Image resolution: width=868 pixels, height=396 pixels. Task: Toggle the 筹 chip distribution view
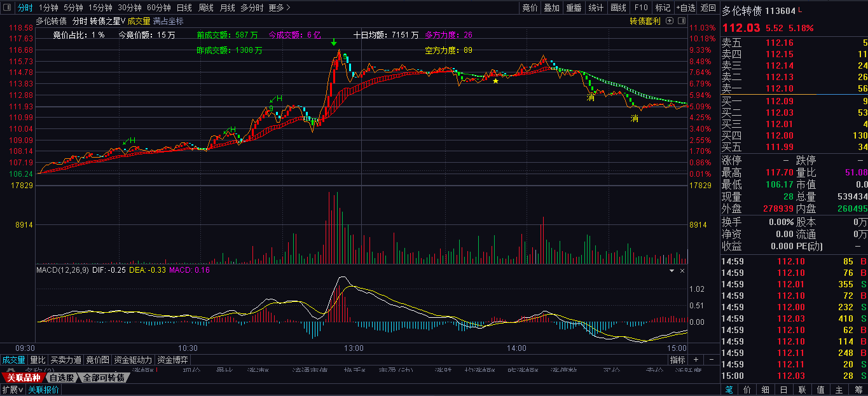tap(858, 389)
